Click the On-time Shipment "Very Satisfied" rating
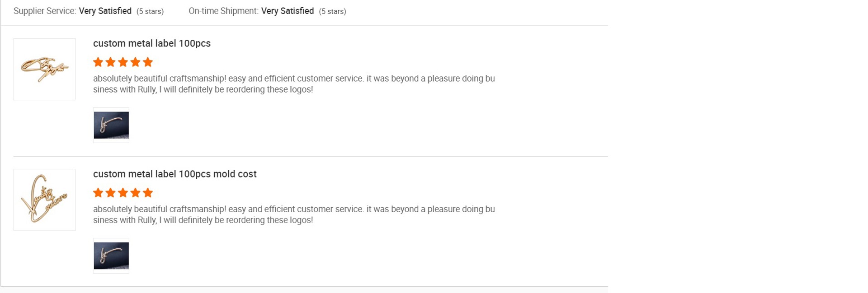The height and width of the screenshot is (293, 868). tap(288, 11)
